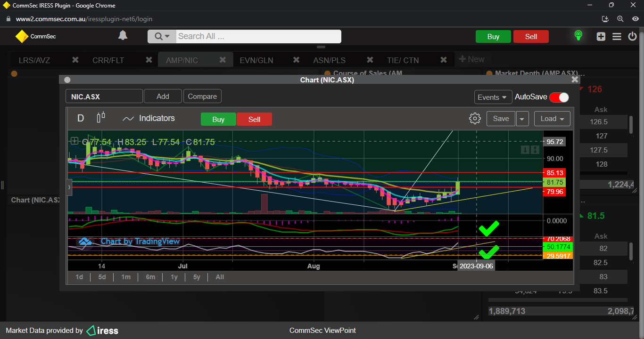Switch to the EVN/GLN tab
The height and width of the screenshot is (339, 644).
click(x=256, y=60)
